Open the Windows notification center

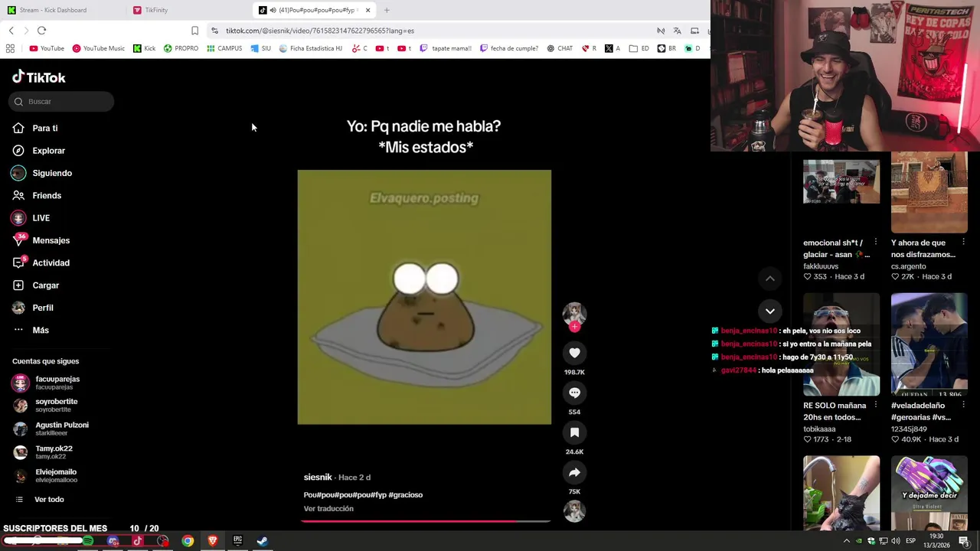(x=964, y=541)
